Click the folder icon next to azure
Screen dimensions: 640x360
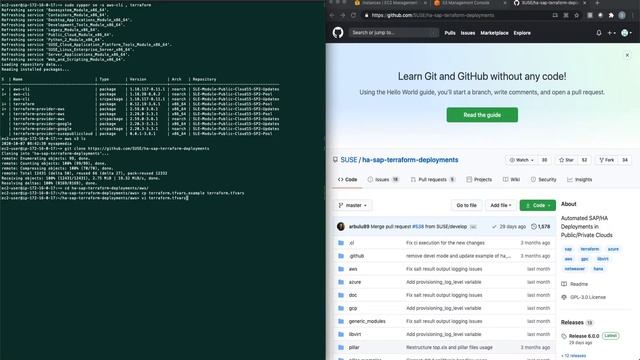[x=341, y=282]
